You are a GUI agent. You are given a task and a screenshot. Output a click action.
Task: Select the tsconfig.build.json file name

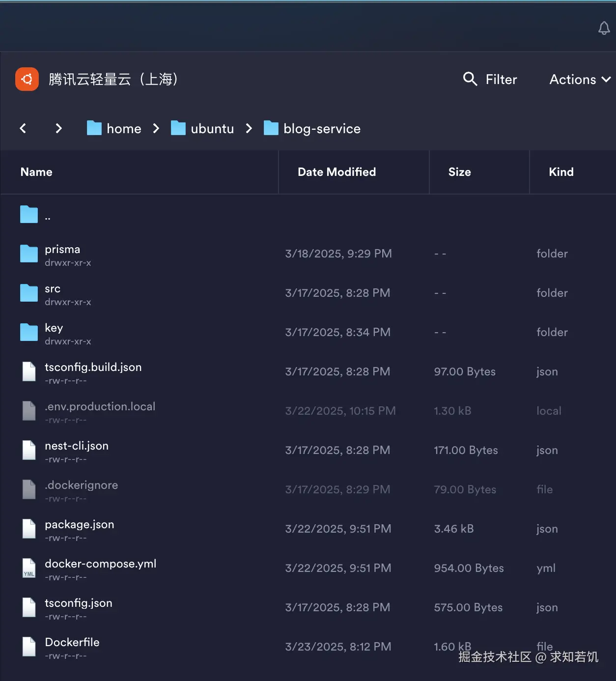93,367
